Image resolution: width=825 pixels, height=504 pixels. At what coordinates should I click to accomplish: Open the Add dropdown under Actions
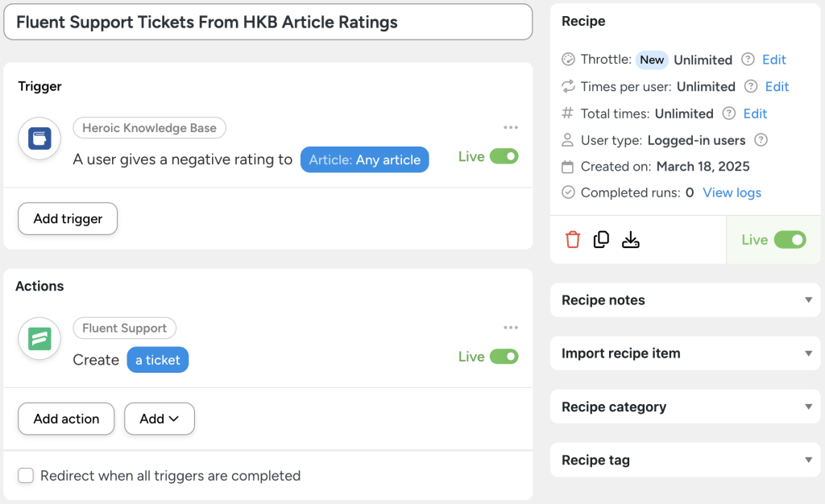159,419
